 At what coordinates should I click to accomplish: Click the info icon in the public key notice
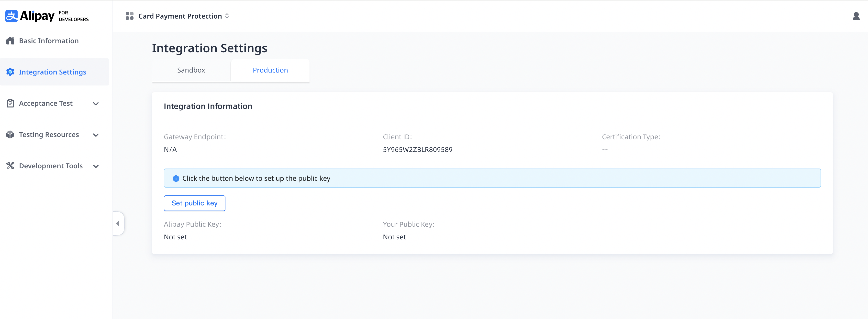point(176,178)
